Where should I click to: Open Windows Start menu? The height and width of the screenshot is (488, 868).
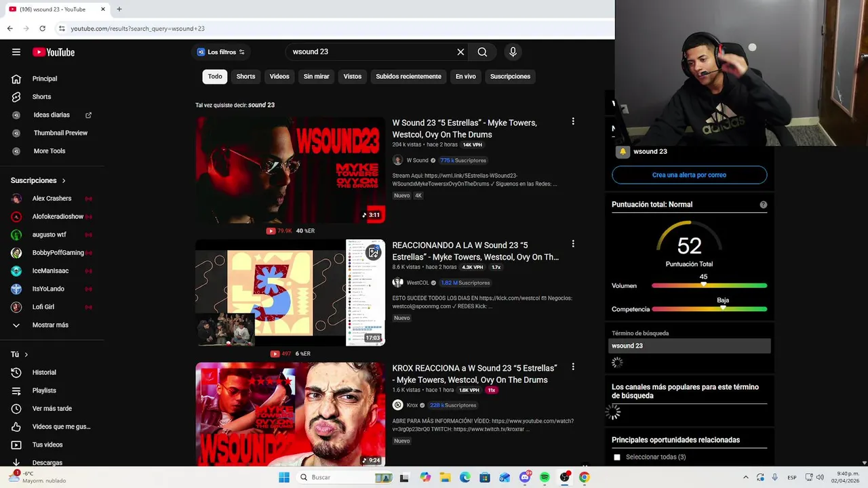click(284, 477)
